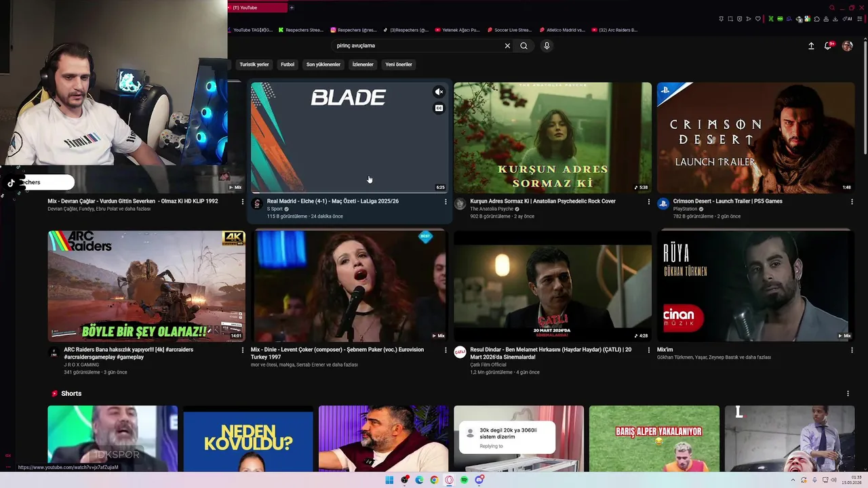Screen dimensions: 868x488
Task: Bookmark the page with the heart icon
Action: click(758, 19)
